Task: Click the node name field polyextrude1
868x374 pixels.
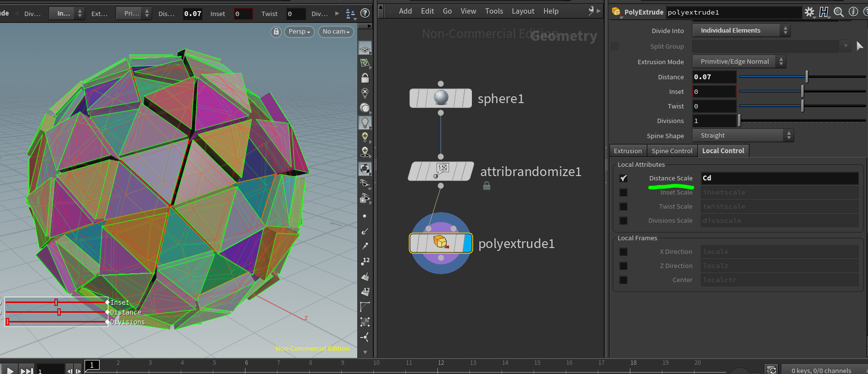Action: (733, 12)
